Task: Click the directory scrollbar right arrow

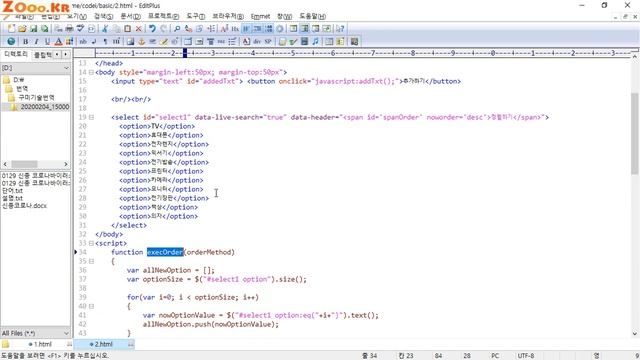Action: [x=66, y=164]
